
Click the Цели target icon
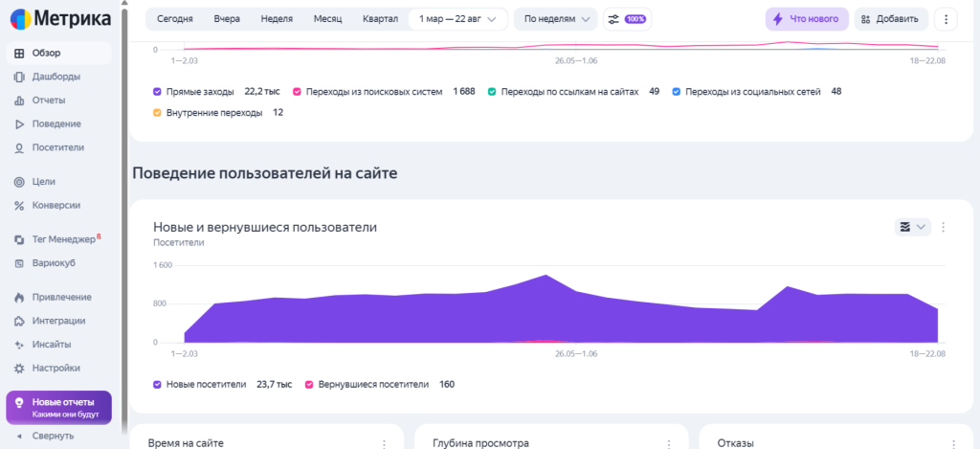pyautogui.click(x=19, y=181)
